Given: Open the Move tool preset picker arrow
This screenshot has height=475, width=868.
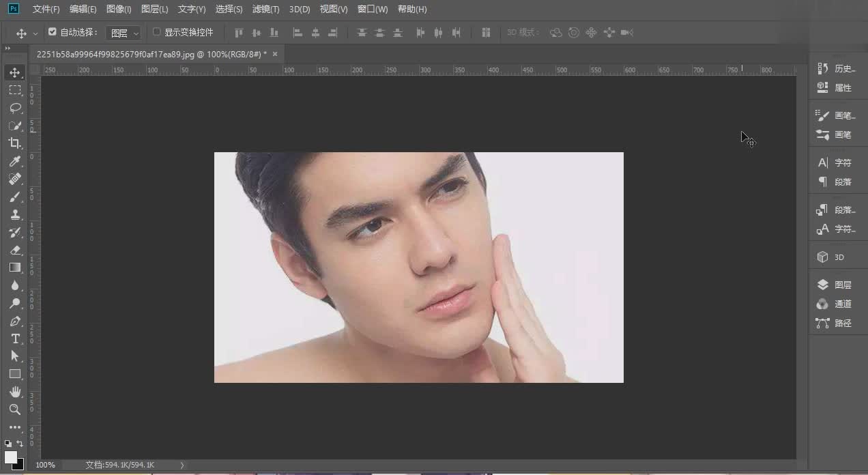Looking at the screenshot, I should [x=35, y=33].
